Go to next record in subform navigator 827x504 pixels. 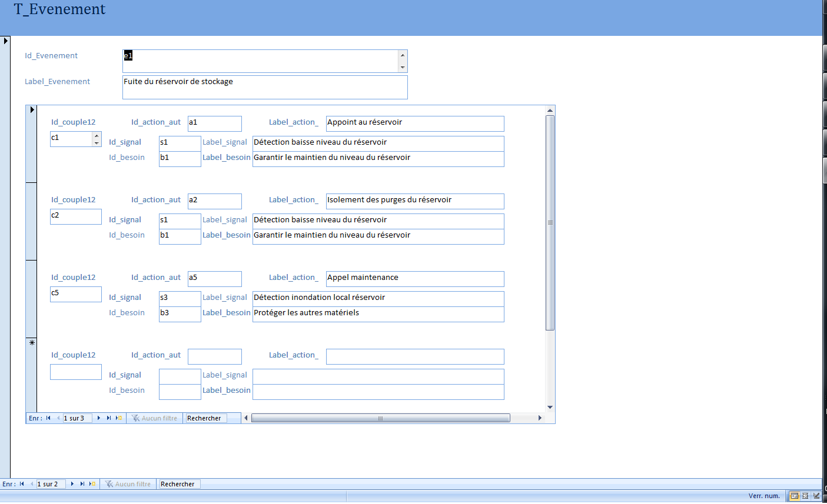click(x=99, y=418)
